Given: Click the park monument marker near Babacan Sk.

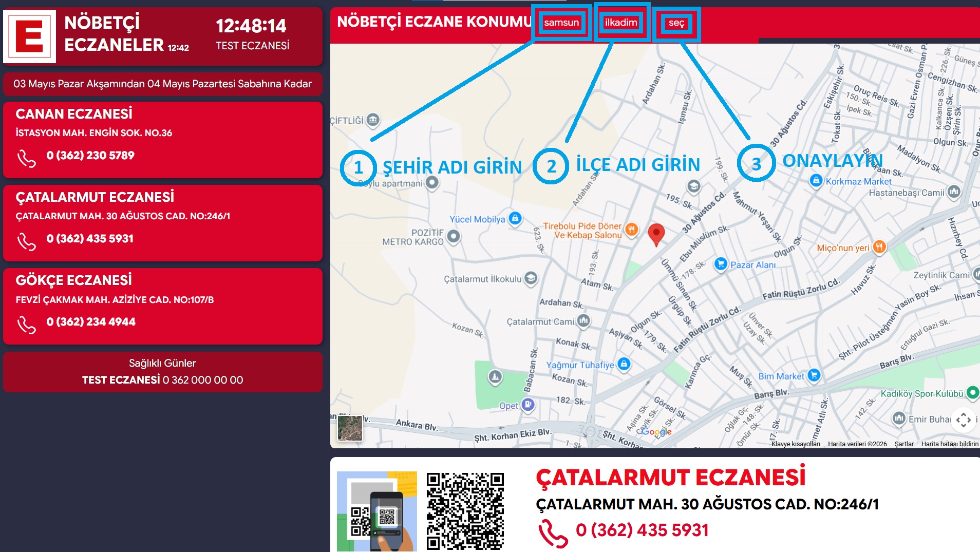Looking at the screenshot, I should [495, 377].
